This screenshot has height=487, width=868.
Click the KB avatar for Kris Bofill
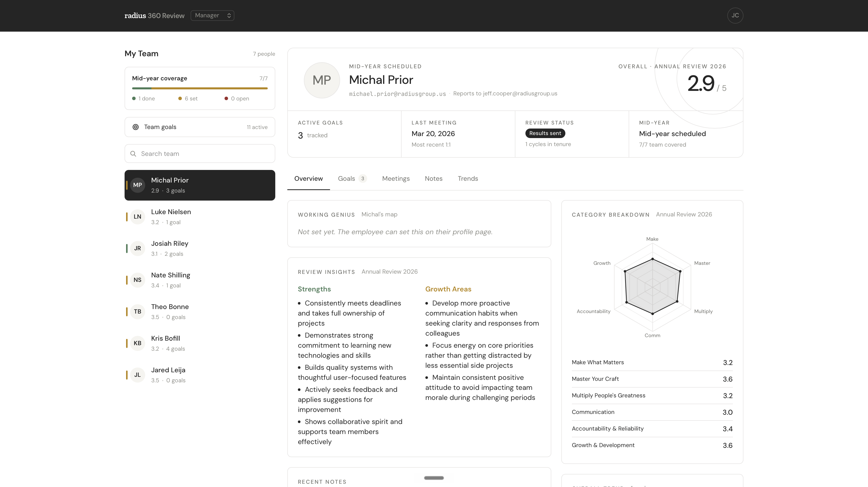pos(137,343)
